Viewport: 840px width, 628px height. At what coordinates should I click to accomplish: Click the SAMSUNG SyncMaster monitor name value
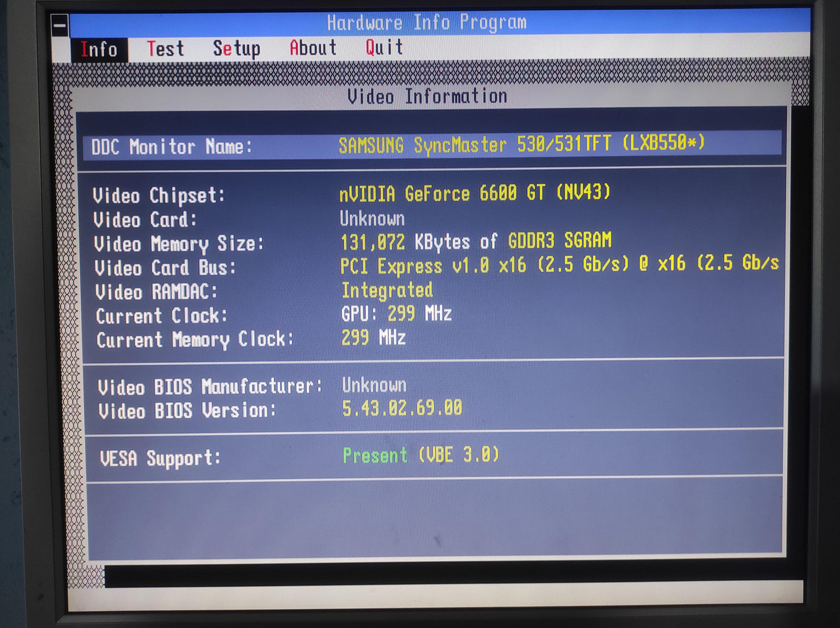(521, 144)
